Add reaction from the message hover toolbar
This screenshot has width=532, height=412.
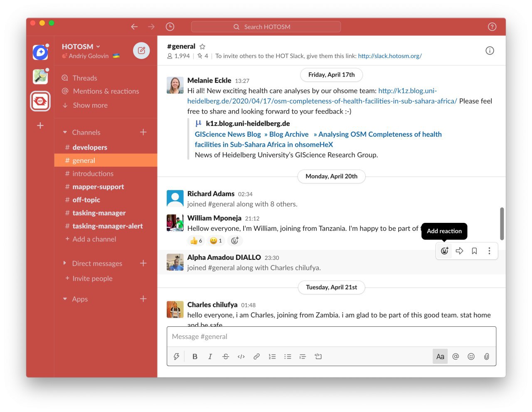[445, 251]
